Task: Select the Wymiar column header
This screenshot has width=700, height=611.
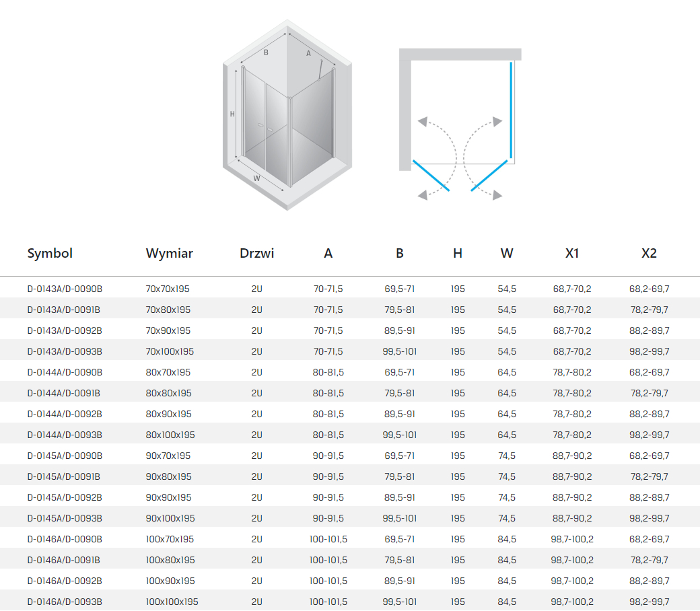Action: coord(169,254)
